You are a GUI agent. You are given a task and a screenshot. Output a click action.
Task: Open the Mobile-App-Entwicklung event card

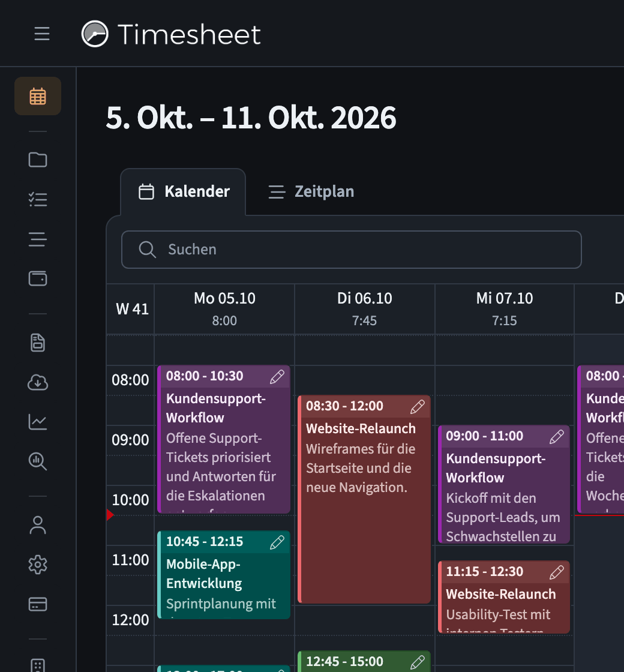(x=224, y=575)
